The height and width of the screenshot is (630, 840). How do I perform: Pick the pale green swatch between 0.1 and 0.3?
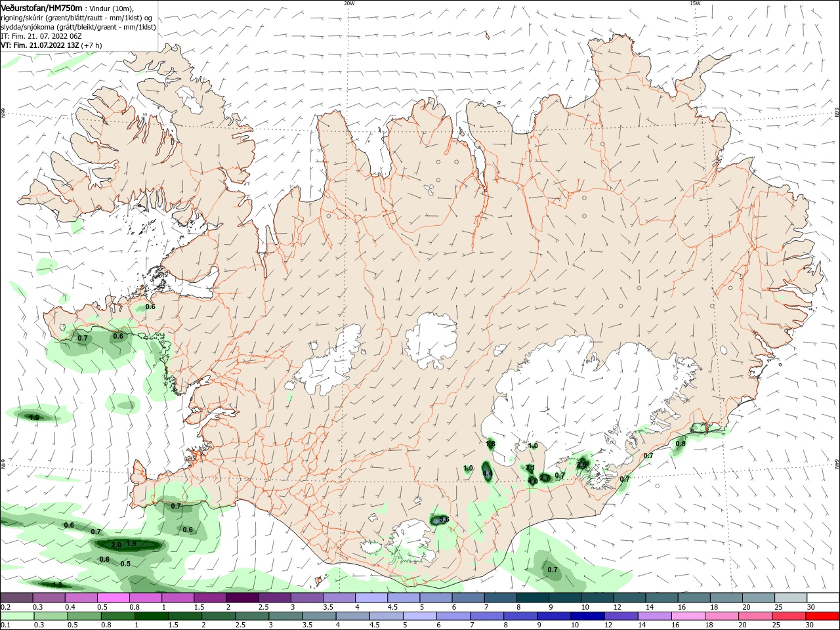(x=18, y=616)
